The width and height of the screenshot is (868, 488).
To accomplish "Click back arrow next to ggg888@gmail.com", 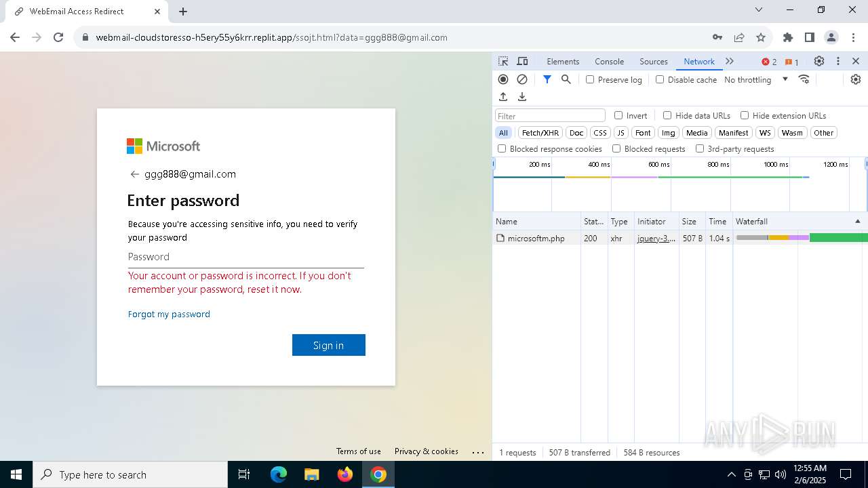I will click(134, 174).
